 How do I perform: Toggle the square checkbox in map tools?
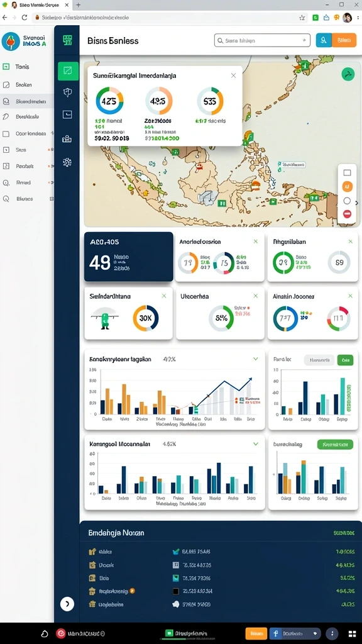pyautogui.click(x=347, y=172)
